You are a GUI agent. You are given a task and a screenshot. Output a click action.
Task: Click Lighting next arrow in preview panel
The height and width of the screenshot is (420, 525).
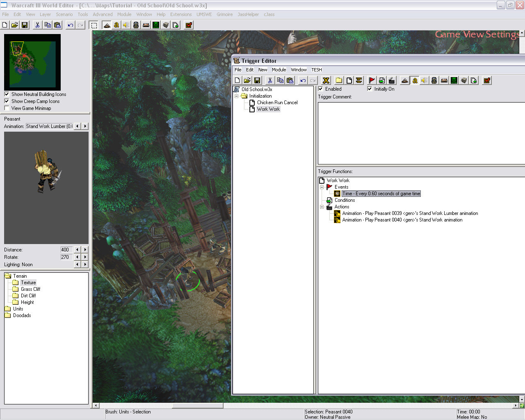click(x=85, y=264)
